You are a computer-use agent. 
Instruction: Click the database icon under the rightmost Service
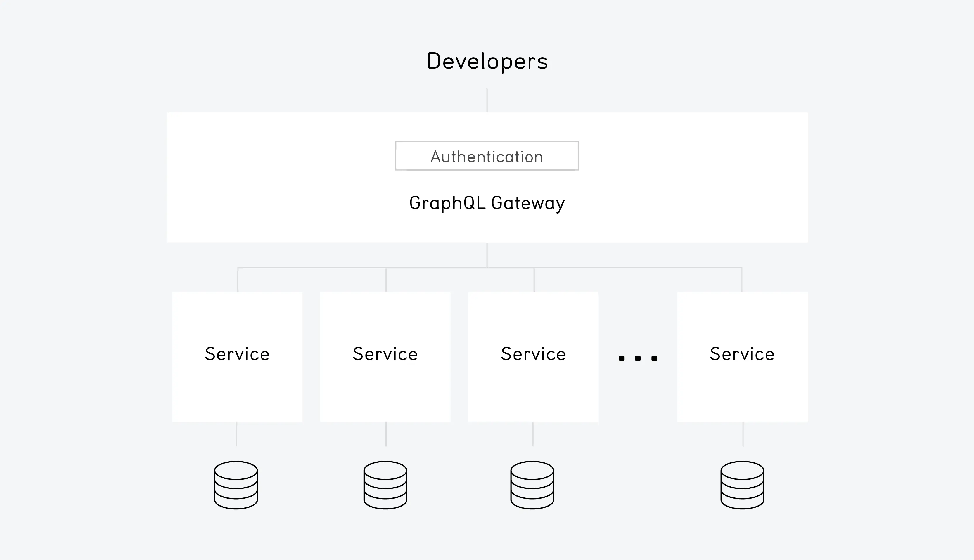point(743,485)
